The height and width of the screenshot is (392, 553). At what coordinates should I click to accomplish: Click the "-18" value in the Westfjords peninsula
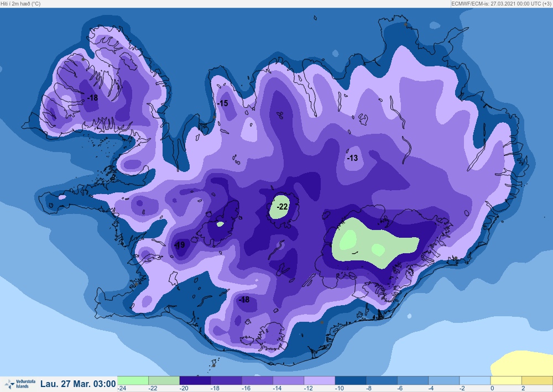click(x=92, y=98)
